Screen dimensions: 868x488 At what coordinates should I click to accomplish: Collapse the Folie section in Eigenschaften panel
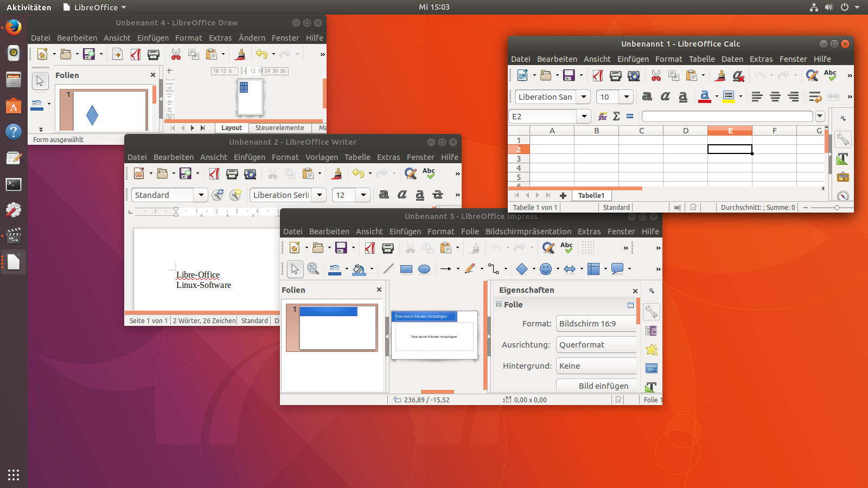(499, 305)
